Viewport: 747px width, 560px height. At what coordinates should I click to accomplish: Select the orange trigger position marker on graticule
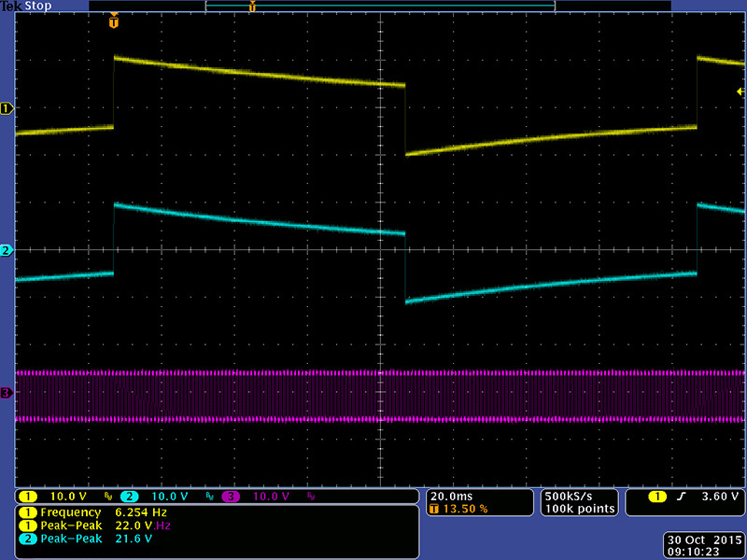pyautogui.click(x=114, y=21)
